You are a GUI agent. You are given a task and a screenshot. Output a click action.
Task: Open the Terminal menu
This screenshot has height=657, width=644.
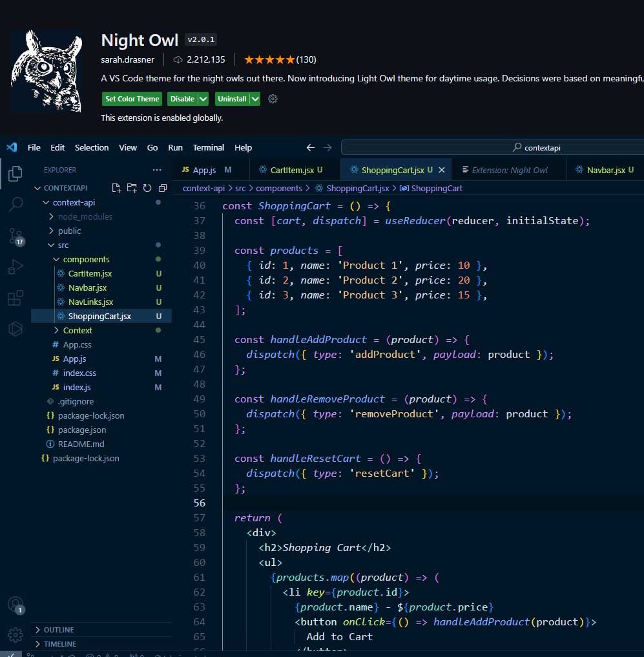click(x=208, y=147)
